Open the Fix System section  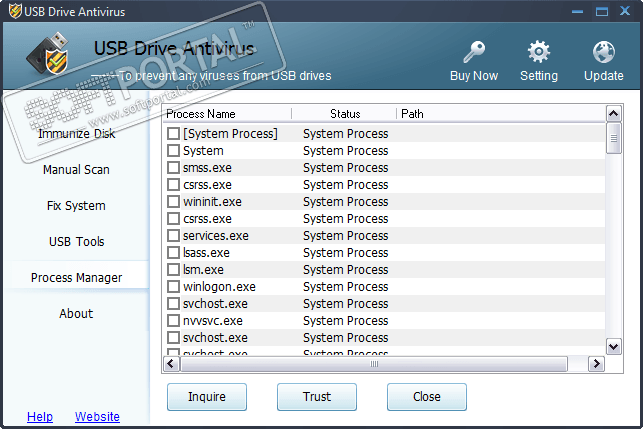point(76,205)
